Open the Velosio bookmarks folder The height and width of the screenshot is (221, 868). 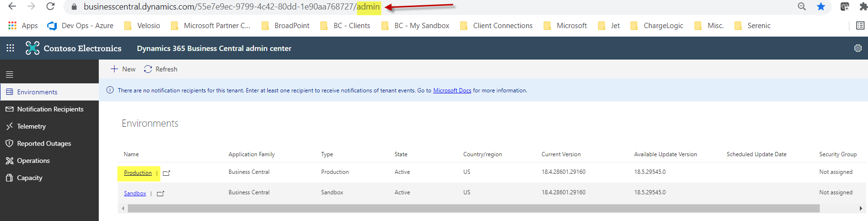coord(142,26)
